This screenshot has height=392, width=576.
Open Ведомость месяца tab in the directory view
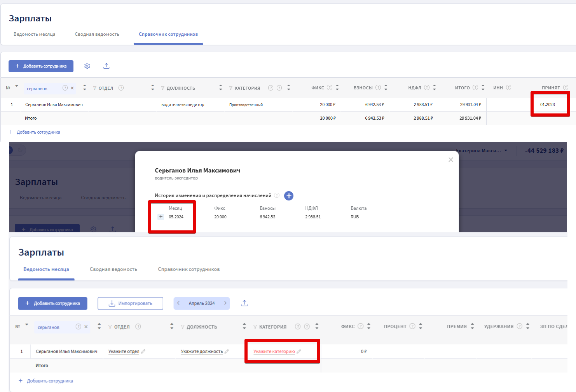35,34
